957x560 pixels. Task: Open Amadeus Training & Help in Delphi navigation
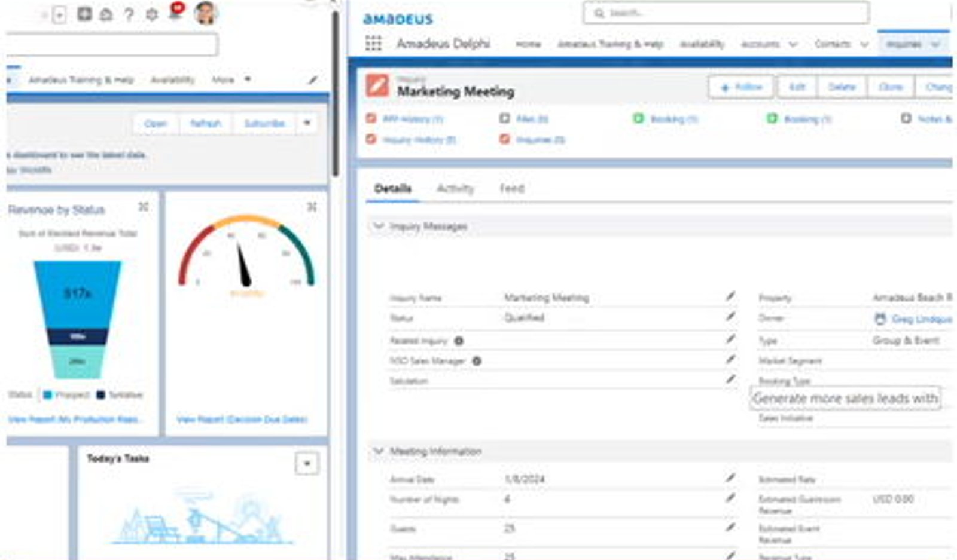point(610,44)
